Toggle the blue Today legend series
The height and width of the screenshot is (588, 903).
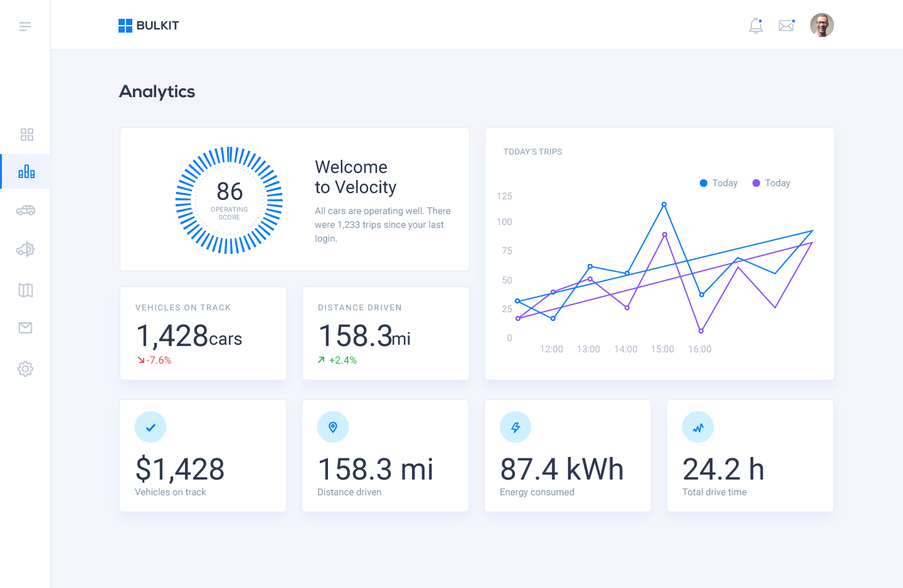click(x=719, y=183)
